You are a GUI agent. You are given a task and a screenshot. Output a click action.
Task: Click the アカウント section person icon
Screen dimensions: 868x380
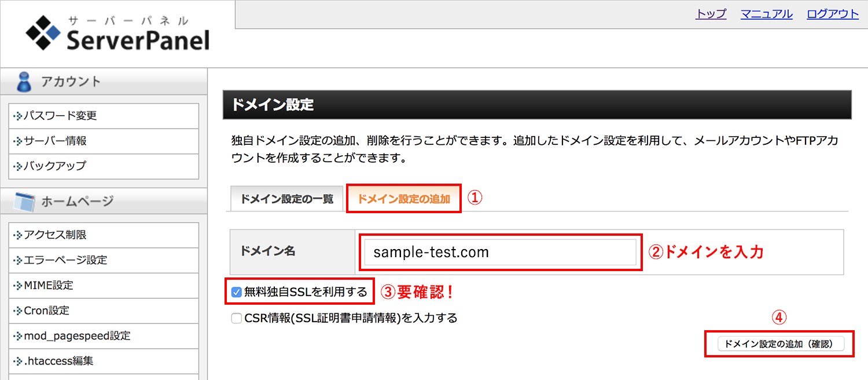[x=24, y=82]
